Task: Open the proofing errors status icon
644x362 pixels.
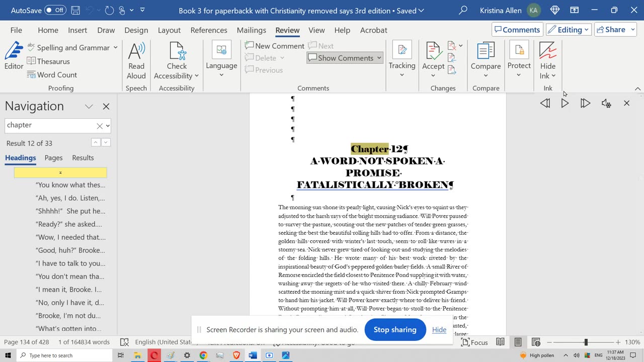Action: [x=125, y=342]
